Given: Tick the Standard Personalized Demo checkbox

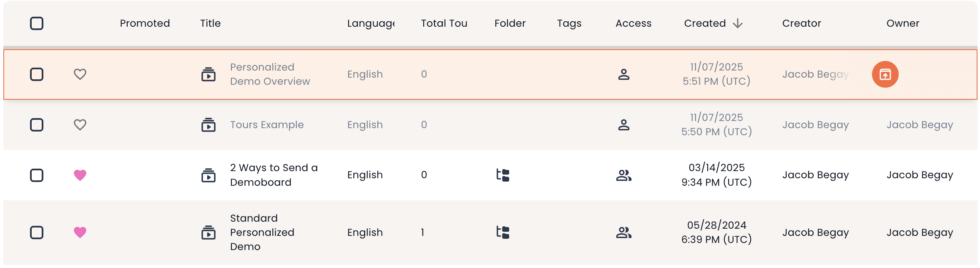Looking at the screenshot, I should pos(37,233).
